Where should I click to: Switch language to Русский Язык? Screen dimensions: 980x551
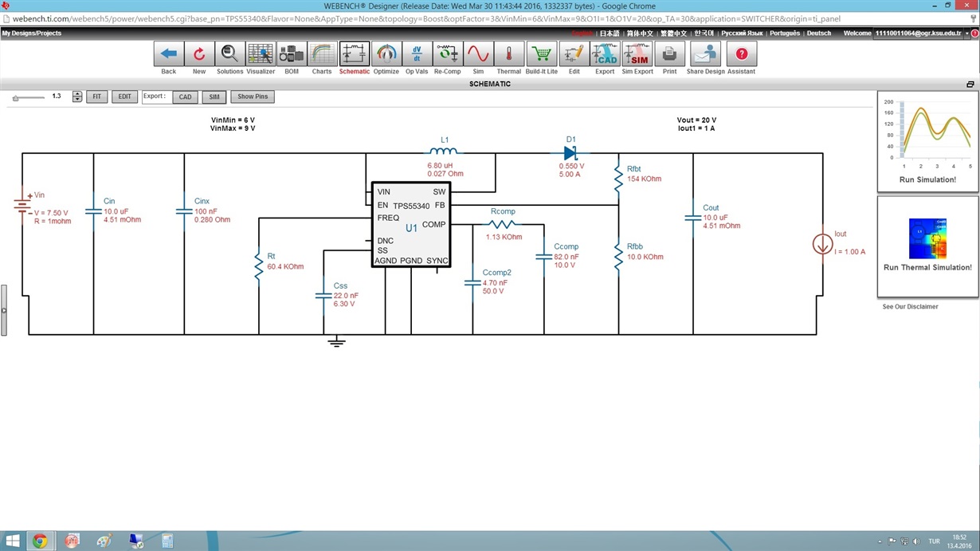(x=742, y=33)
